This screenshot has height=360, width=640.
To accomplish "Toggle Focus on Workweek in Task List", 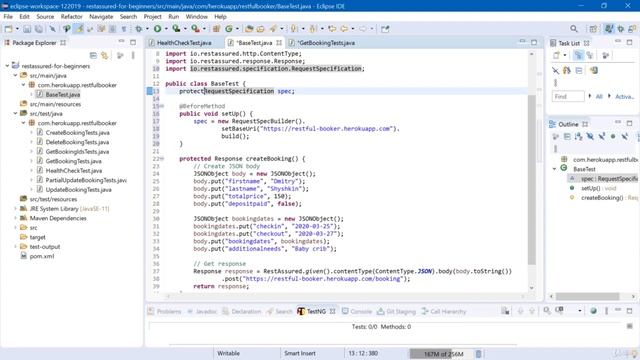I will [606, 56].
